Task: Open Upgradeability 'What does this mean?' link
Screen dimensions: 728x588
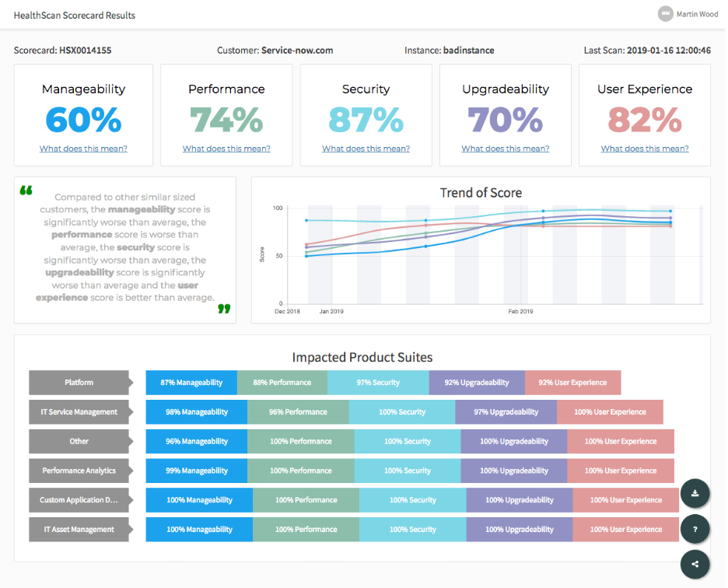Action: 506,149
